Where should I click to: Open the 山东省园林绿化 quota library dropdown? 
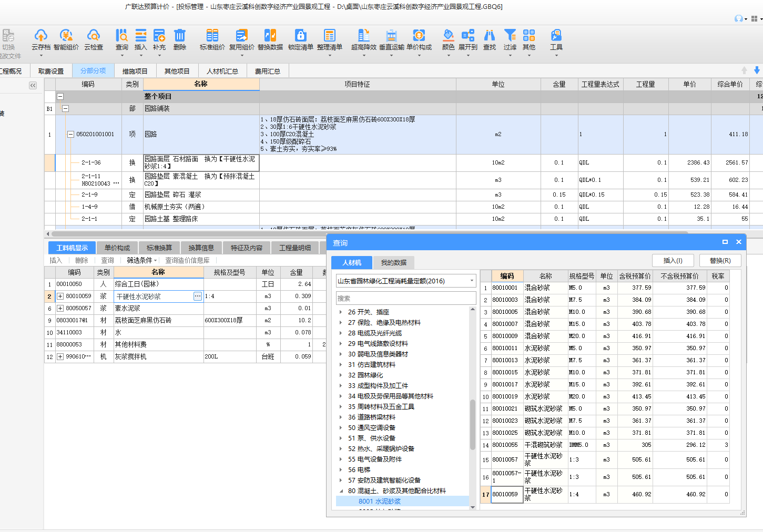pos(472,281)
